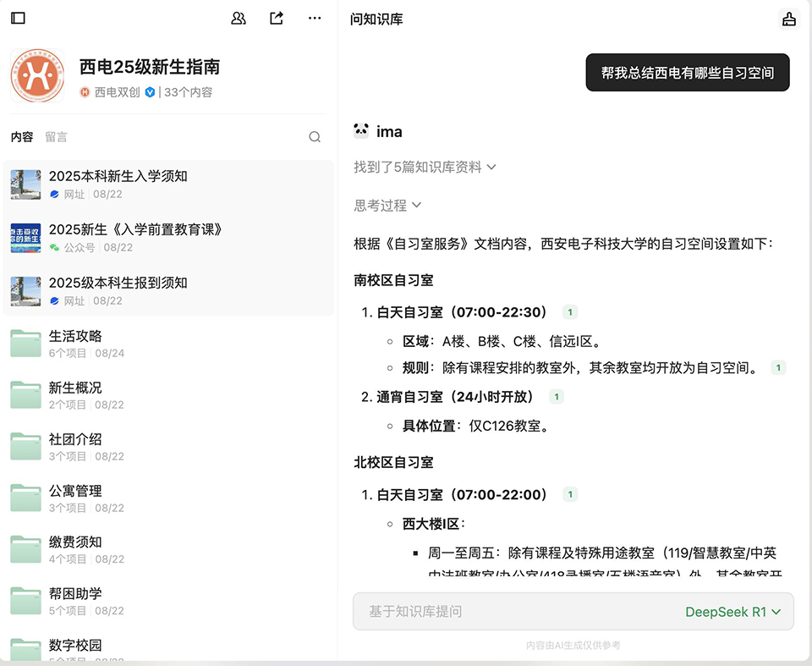Screen dimensions: 812x666
Task: Select the 内容 tab
Action: coord(22,137)
